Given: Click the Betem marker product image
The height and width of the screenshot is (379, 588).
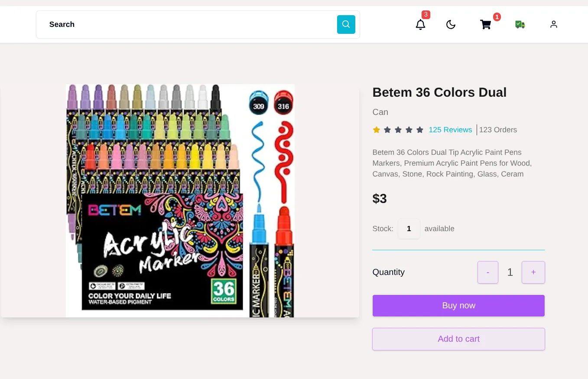Looking at the screenshot, I should [180, 201].
